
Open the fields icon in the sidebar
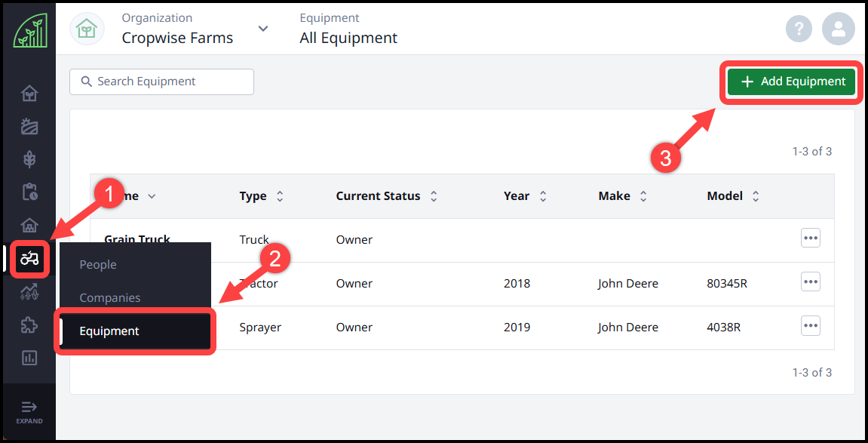[x=29, y=126]
